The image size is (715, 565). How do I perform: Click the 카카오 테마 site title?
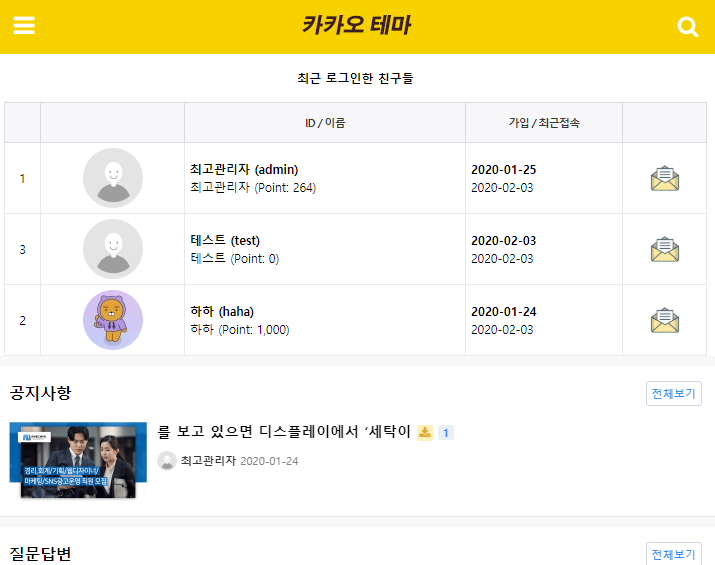[x=356, y=26]
